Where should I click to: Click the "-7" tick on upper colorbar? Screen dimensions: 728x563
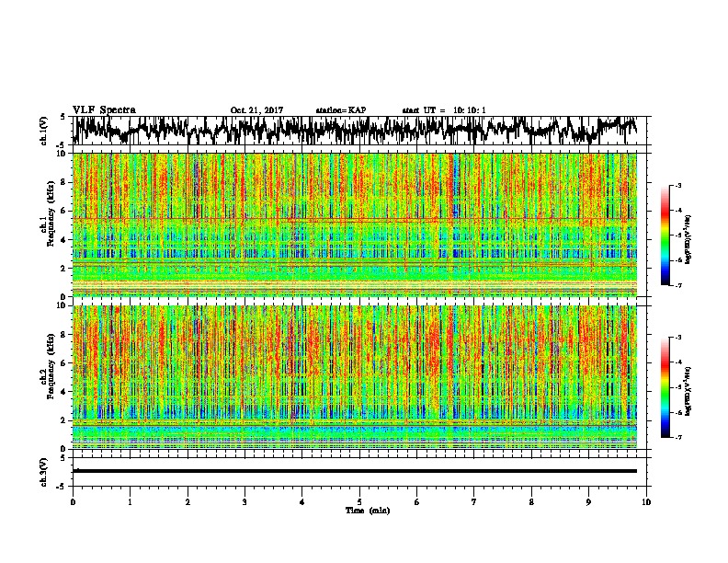(x=677, y=285)
